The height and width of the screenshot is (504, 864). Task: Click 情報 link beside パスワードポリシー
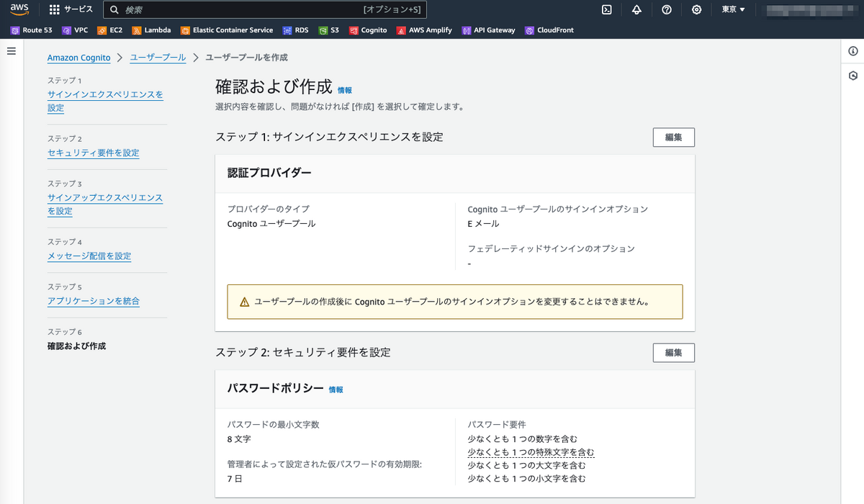[336, 390]
